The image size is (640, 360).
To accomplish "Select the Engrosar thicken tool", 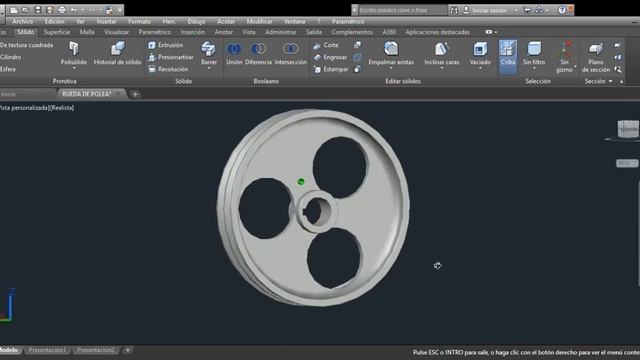I will (x=330, y=58).
